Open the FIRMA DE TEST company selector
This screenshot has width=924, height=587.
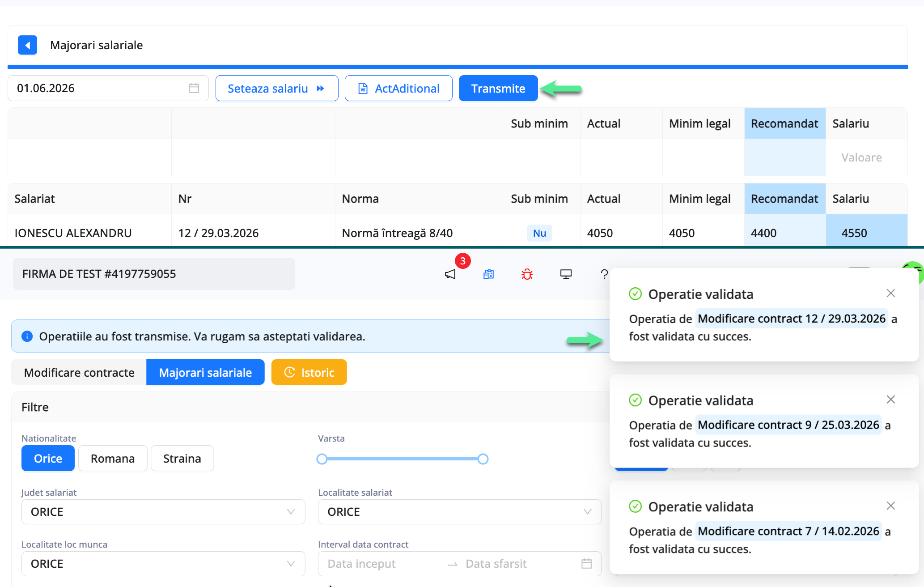click(x=154, y=274)
